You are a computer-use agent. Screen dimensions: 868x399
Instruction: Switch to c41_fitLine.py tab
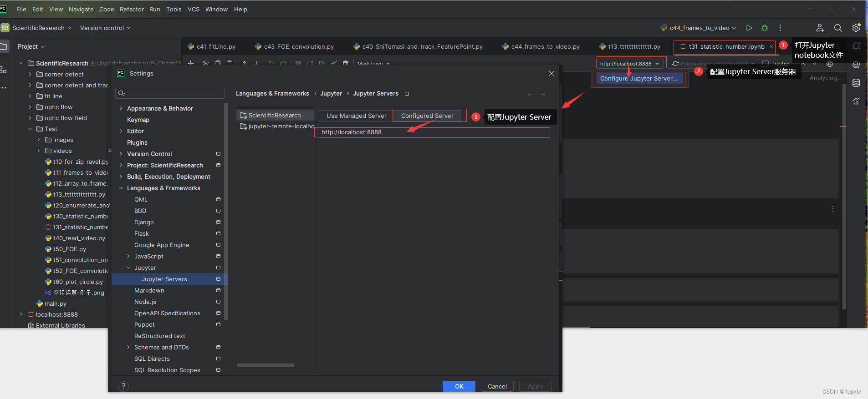(212, 46)
